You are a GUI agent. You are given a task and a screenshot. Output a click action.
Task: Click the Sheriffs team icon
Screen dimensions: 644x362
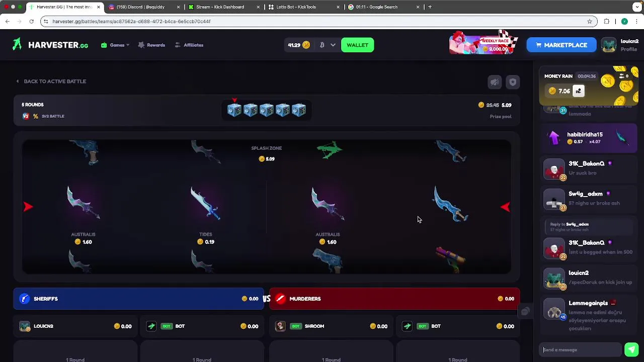click(x=24, y=299)
